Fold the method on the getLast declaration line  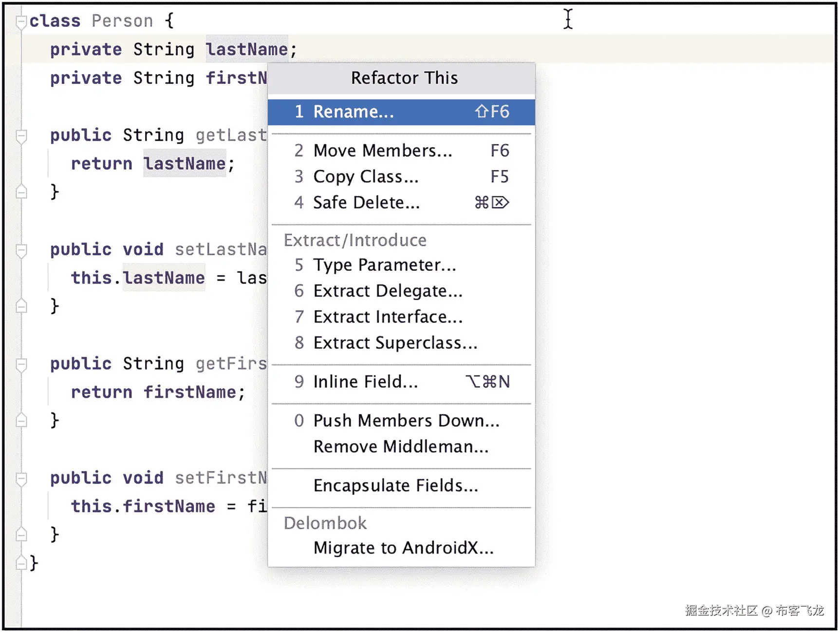tap(21, 135)
